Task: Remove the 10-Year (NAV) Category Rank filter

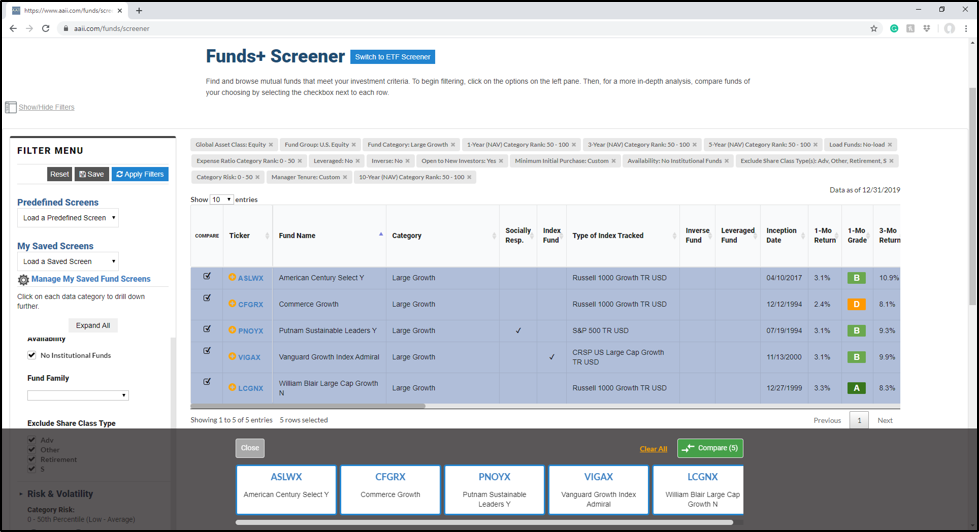Action: coord(470,177)
